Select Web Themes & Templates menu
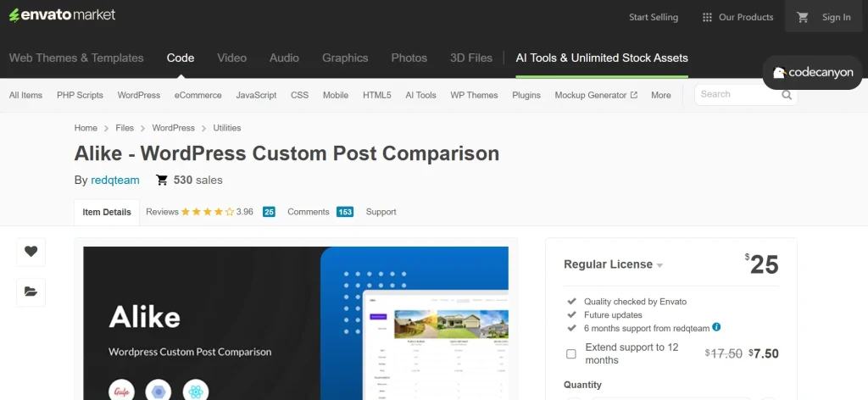The width and height of the screenshot is (868, 400). [76, 58]
